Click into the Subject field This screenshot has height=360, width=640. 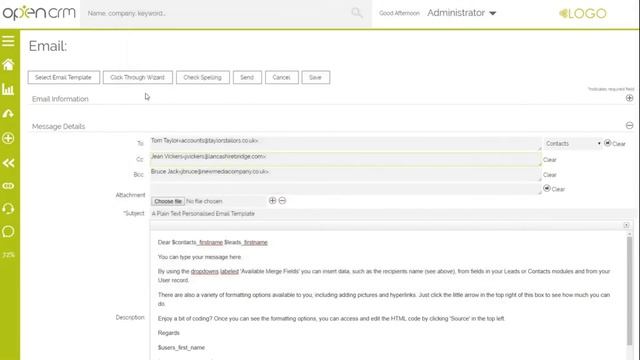pyautogui.click(x=391, y=214)
